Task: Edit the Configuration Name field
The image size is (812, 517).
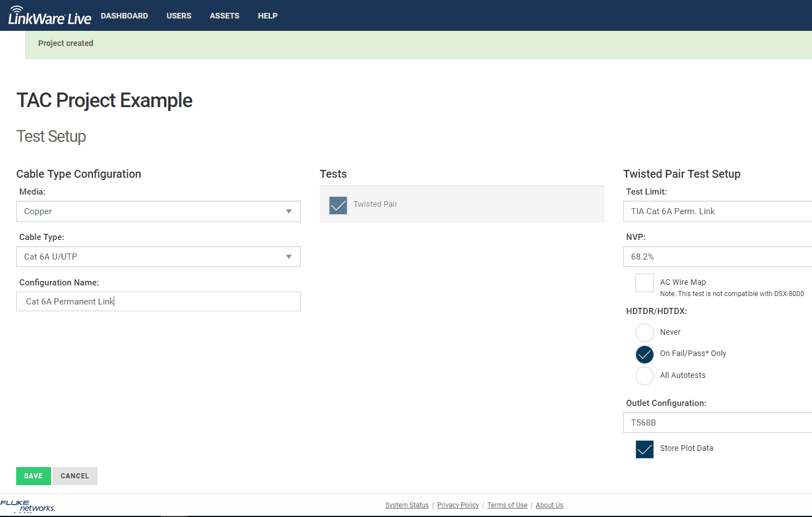Action: [x=159, y=301]
